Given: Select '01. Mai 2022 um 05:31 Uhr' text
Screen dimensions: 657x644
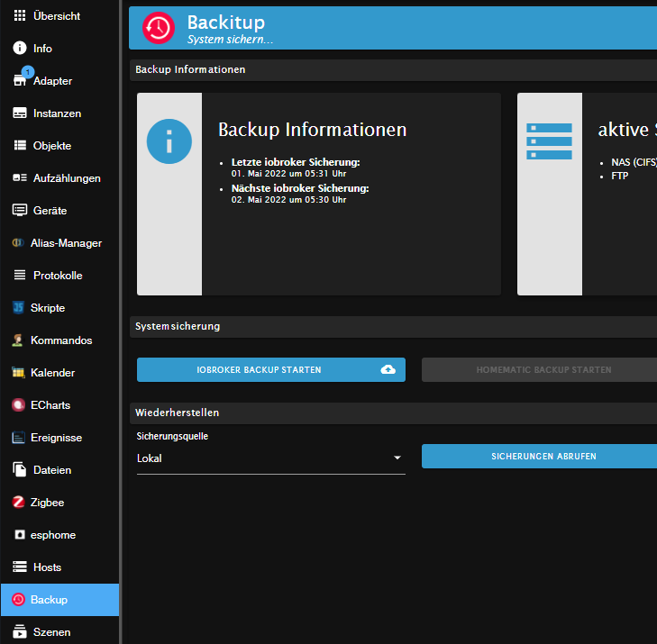Looking at the screenshot, I should [288, 174].
